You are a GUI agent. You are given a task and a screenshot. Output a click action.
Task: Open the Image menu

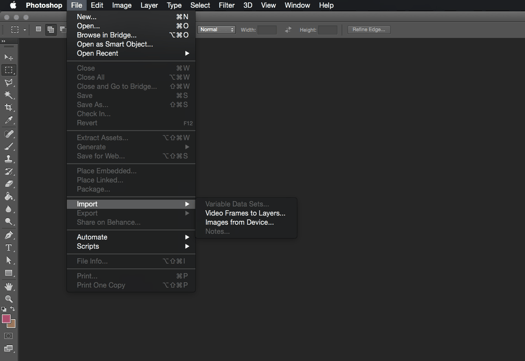[122, 5]
